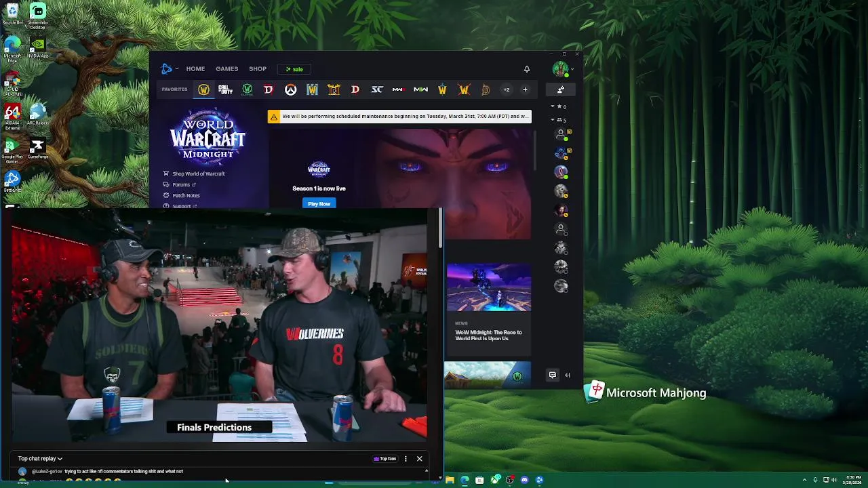
Task: Select the Diablo Immortal favorites icon
Action: click(486, 89)
